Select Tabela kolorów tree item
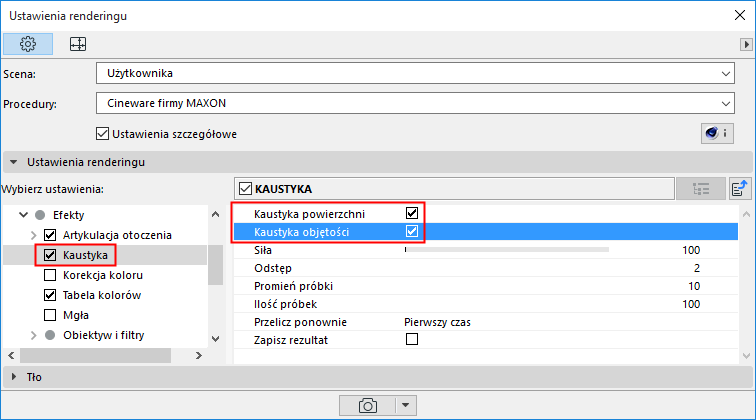756x420 pixels. (101, 295)
